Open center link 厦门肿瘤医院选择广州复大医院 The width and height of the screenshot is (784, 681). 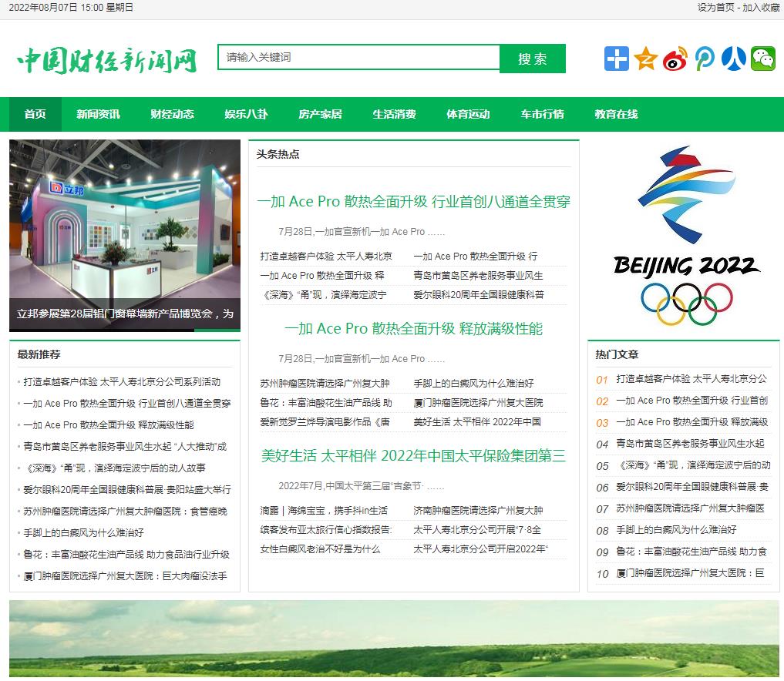478,402
